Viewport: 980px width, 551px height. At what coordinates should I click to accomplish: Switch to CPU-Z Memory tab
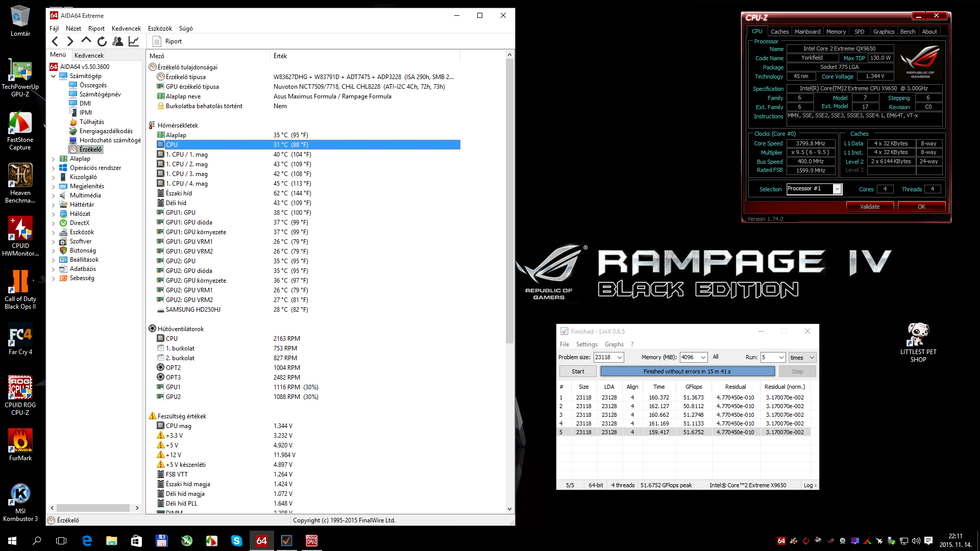pos(836,32)
